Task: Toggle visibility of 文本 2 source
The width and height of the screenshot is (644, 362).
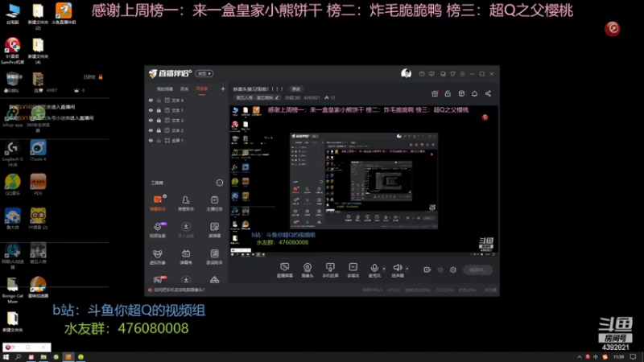Action: 151,130
